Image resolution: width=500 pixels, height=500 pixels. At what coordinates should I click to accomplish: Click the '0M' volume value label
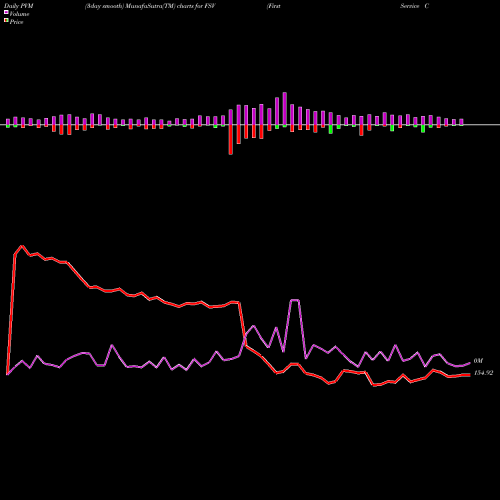[478, 361]
